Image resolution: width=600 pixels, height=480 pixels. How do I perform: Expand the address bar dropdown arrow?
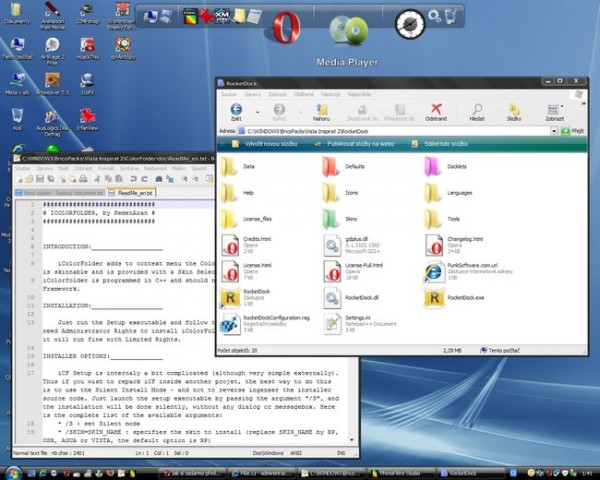pos(554,131)
